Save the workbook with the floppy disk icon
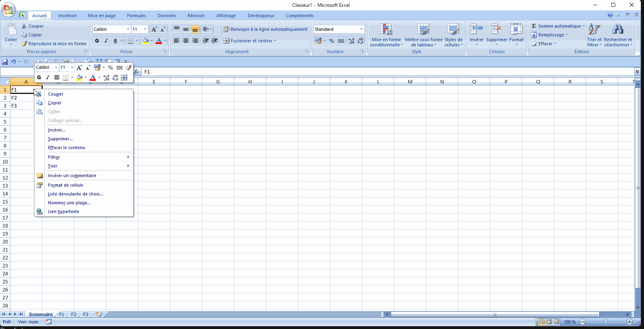644x329 pixels. pos(5,62)
